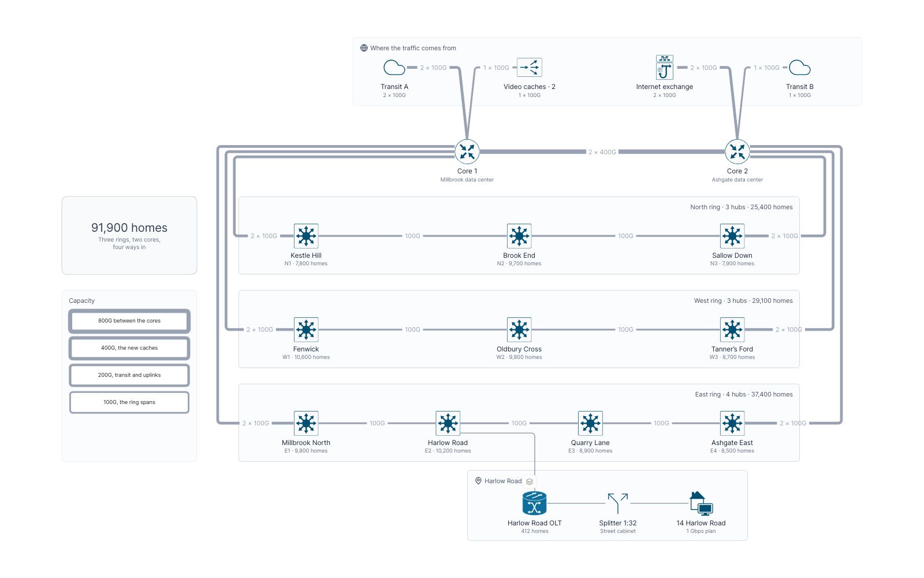This screenshot has height=578, width=924.
Task: Click the 'W1 · 10,600 homes' caption
Action: point(306,357)
